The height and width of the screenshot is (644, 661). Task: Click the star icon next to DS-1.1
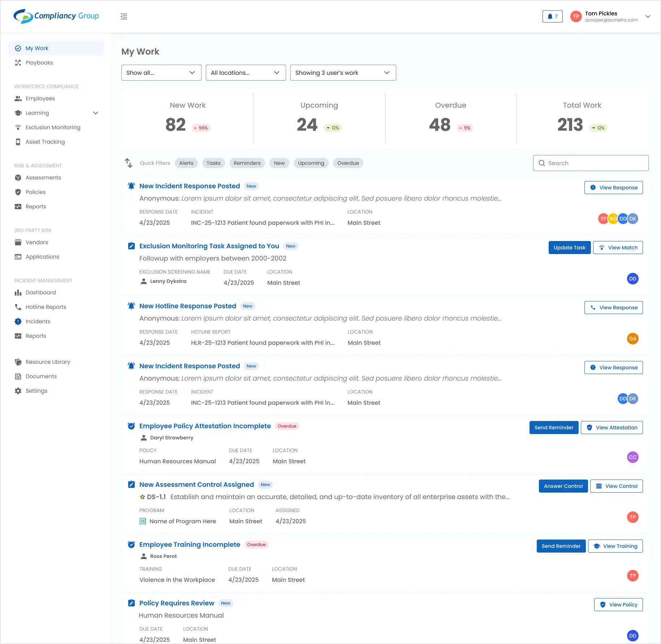point(142,497)
